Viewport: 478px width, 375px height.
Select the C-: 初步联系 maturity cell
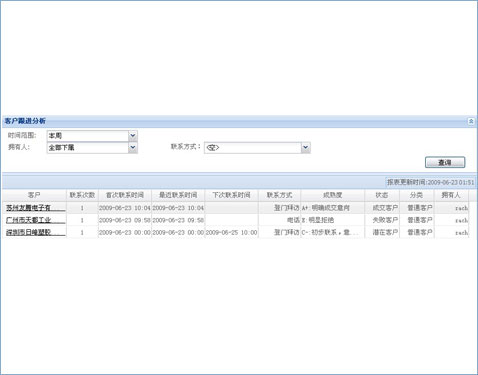(x=333, y=232)
